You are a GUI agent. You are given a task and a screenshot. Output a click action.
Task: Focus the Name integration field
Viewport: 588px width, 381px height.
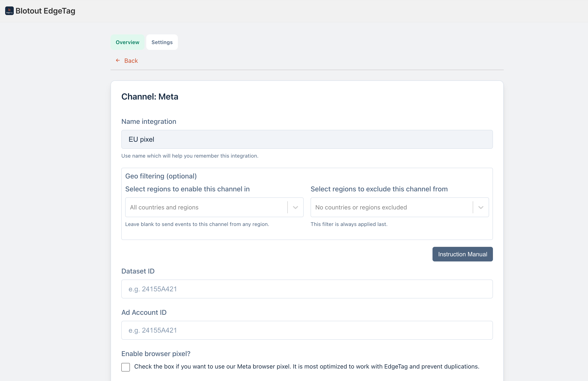pos(307,140)
